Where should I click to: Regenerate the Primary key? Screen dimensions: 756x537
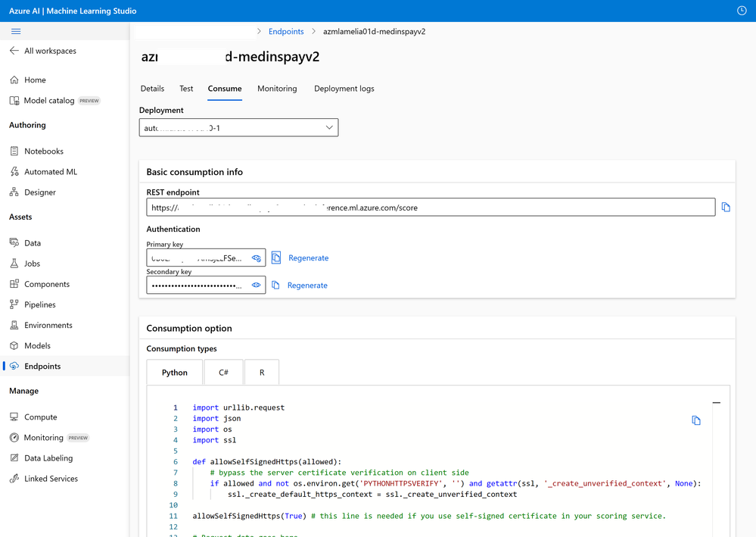point(309,258)
